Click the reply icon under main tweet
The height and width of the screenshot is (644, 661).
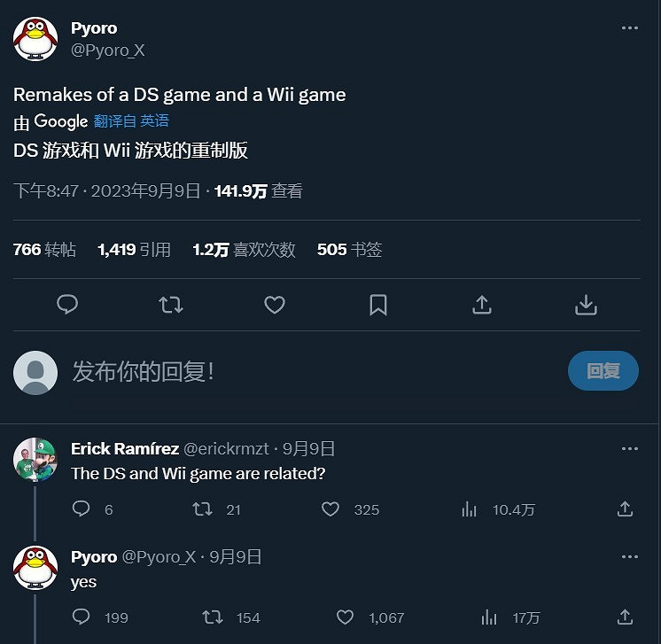67,305
